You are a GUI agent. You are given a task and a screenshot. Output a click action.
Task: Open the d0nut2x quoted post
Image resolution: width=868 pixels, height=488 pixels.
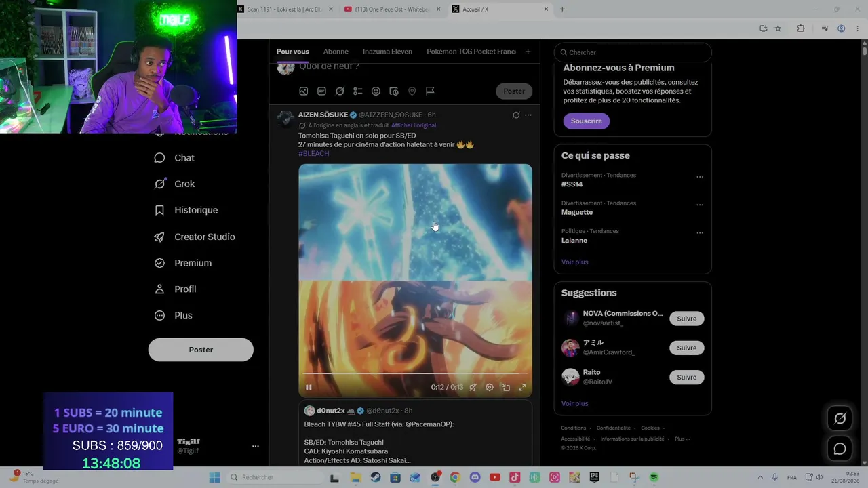[x=415, y=432]
